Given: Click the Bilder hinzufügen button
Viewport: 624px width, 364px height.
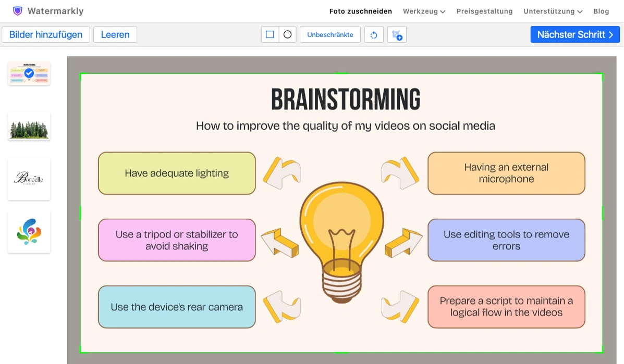Looking at the screenshot, I should point(46,34).
